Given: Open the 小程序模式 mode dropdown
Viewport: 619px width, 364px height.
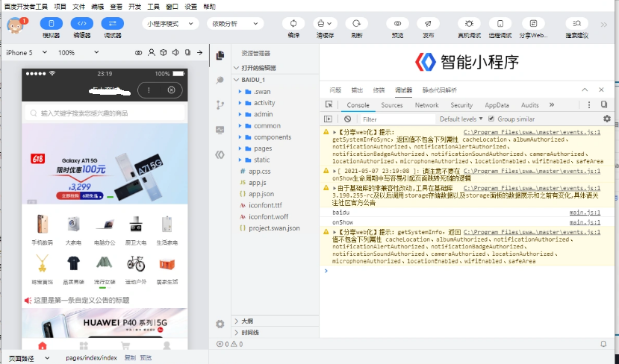Looking at the screenshot, I should 171,23.
